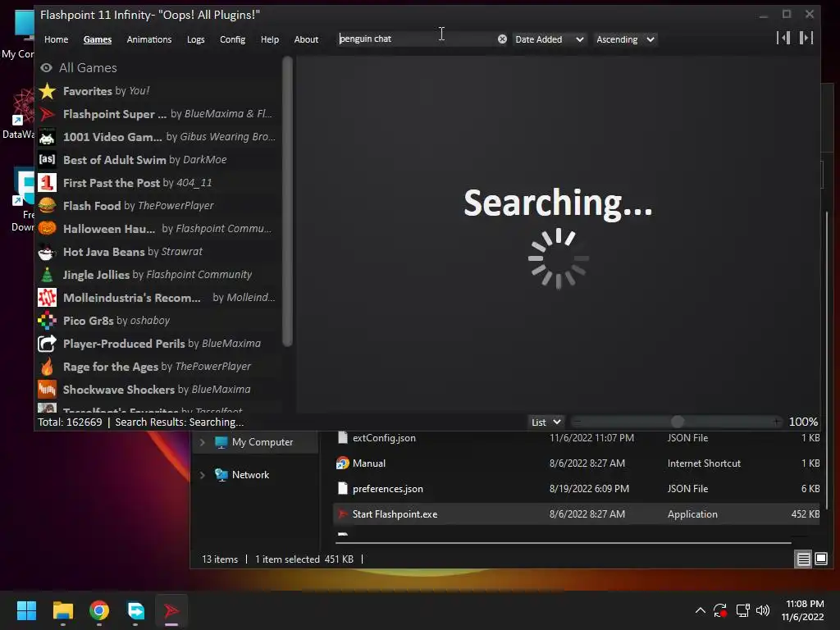Click the Player-Produced Perils share icon
Screen dimensions: 840x630
pyautogui.click(x=47, y=344)
